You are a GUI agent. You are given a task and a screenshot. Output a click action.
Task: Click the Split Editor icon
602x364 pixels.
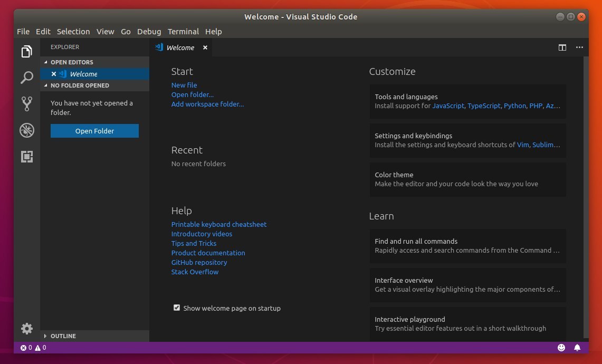562,47
